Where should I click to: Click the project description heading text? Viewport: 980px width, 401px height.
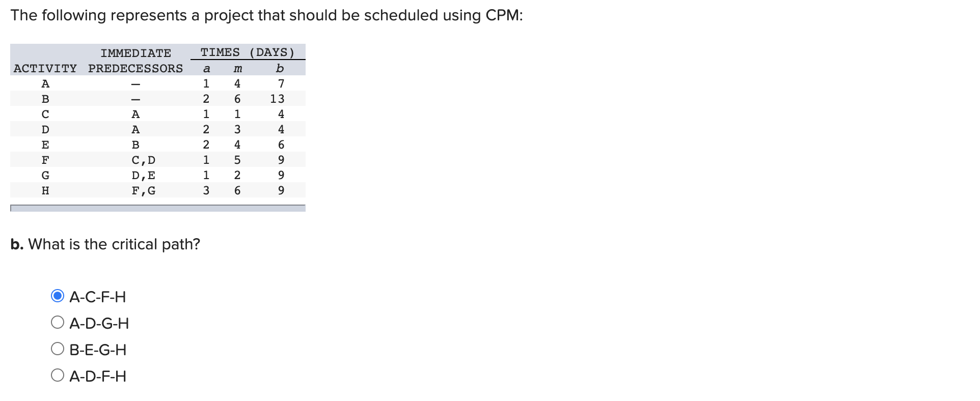tap(266, 15)
